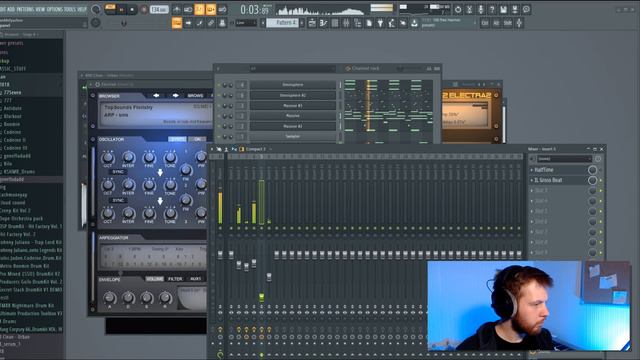
Task: Click the export/render icon beside save
Action: coord(515,9)
